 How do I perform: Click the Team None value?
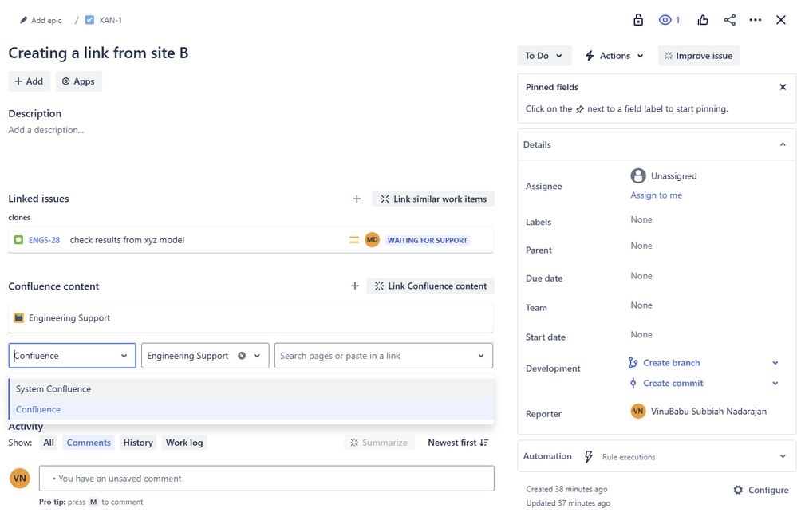(x=641, y=305)
